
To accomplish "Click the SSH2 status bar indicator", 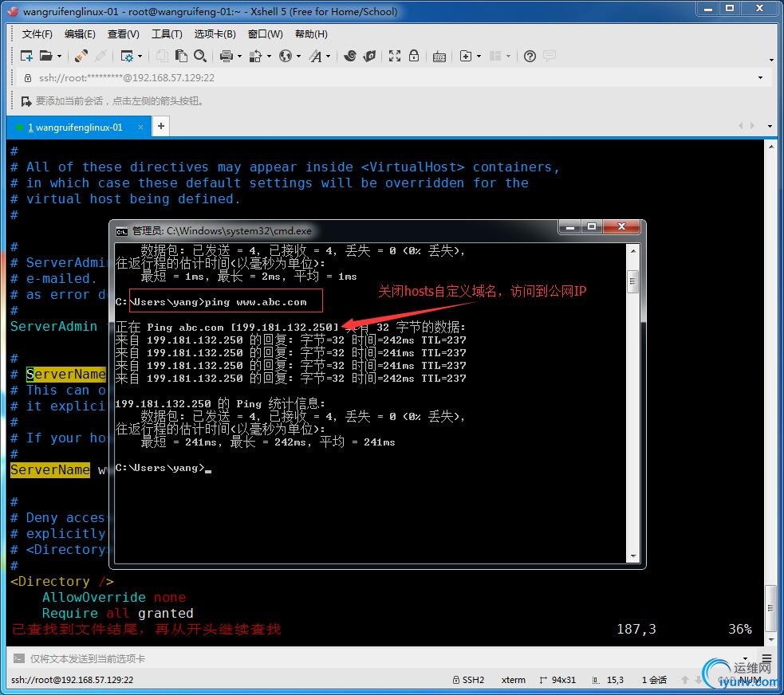I will pyautogui.click(x=468, y=680).
